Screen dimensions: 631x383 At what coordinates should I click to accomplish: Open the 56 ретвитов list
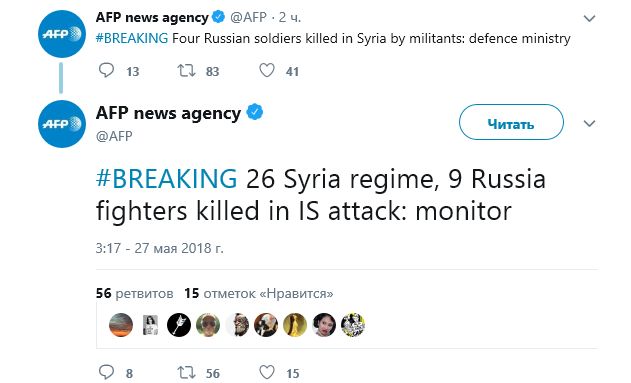coord(134,293)
